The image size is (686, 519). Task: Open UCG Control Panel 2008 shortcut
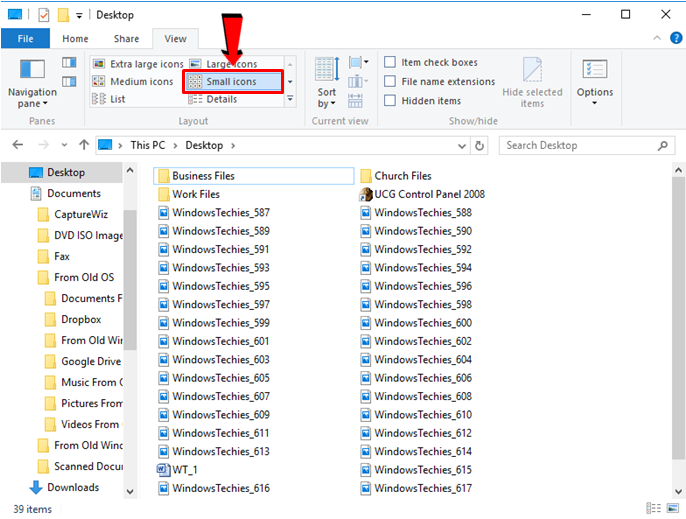(x=422, y=194)
